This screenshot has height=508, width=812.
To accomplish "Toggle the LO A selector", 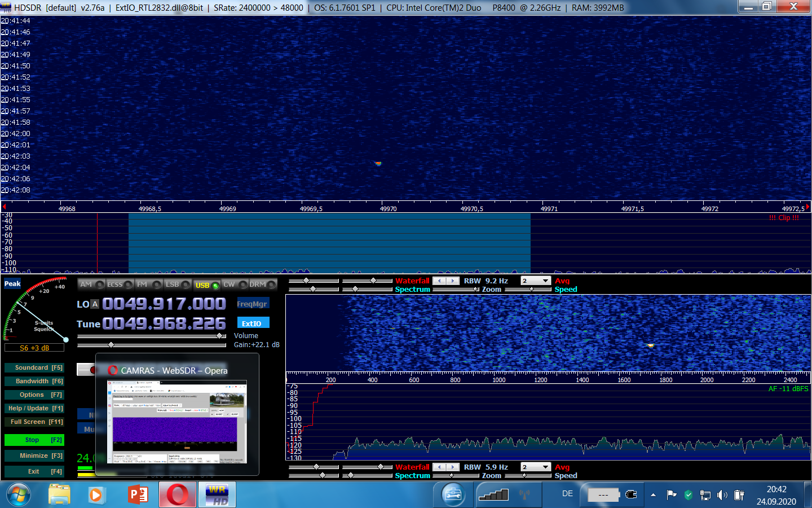I will tap(95, 304).
